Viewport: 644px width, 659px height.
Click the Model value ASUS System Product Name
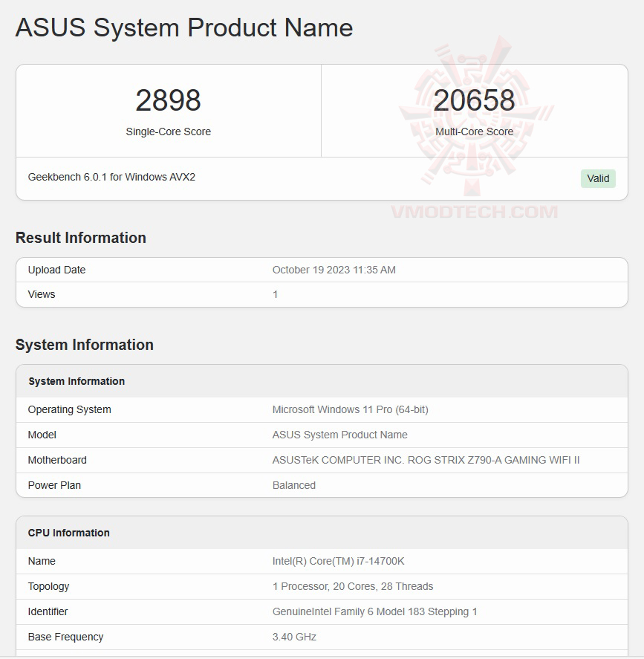pyautogui.click(x=339, y=435)
